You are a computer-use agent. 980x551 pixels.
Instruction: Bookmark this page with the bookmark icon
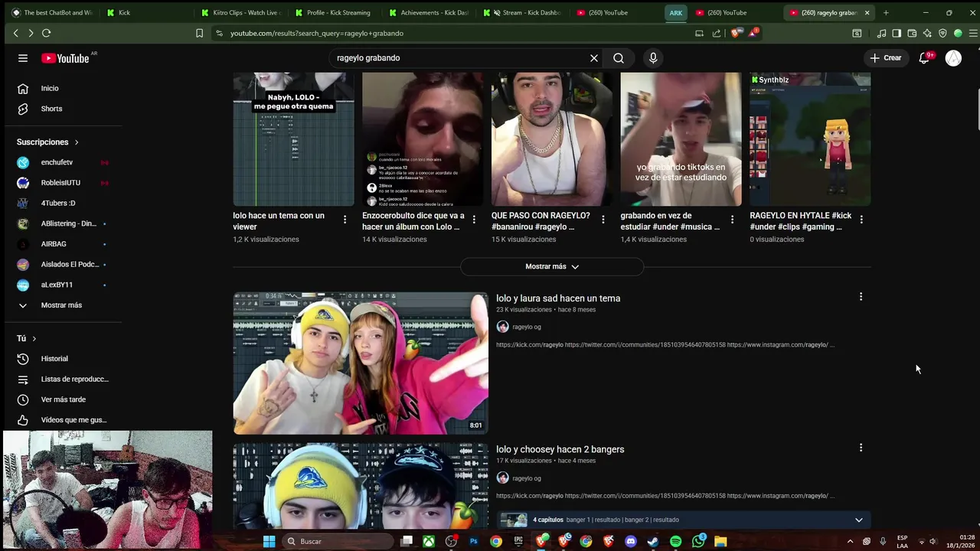[x=199, y=33]
